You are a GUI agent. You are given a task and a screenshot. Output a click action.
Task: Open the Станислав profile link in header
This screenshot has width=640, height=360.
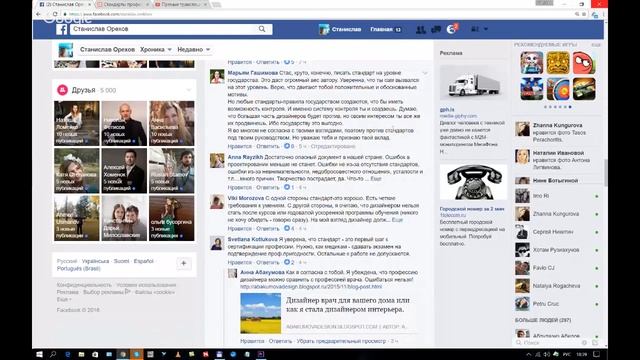tap(340, 29)
